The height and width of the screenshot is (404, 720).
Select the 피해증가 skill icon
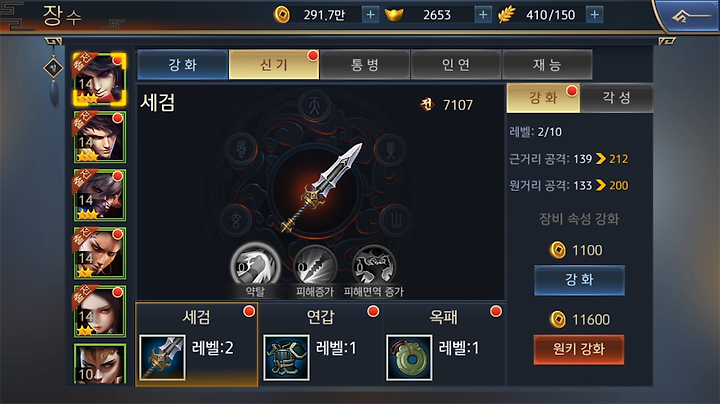pyautogui.click(x=315, y=266)
